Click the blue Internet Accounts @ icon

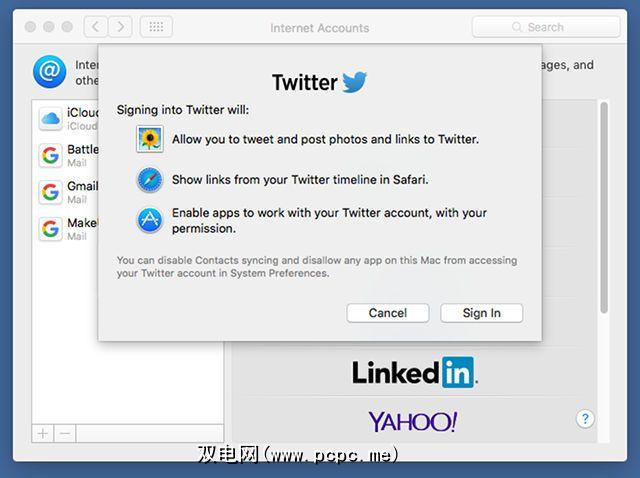(49, 72)
